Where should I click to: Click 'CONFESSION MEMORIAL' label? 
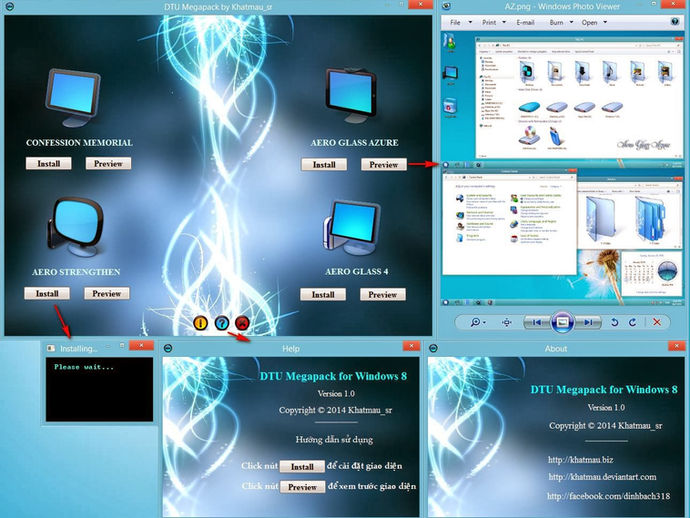[x=79, y=143]
